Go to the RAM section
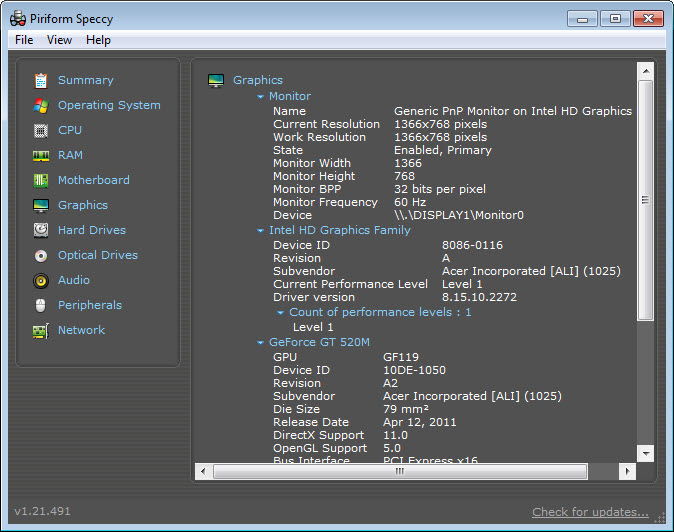Viewport: 674px width, 532px height. coord(70,155)
